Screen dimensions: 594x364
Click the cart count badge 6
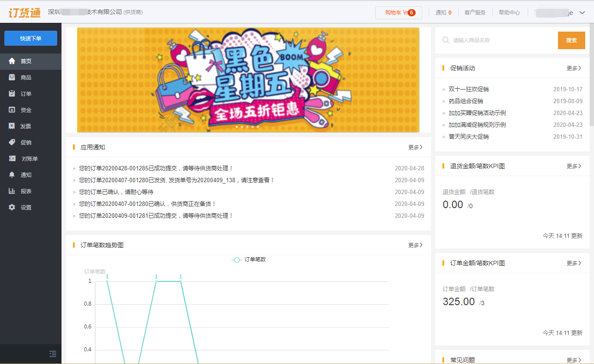click(412, 13)
